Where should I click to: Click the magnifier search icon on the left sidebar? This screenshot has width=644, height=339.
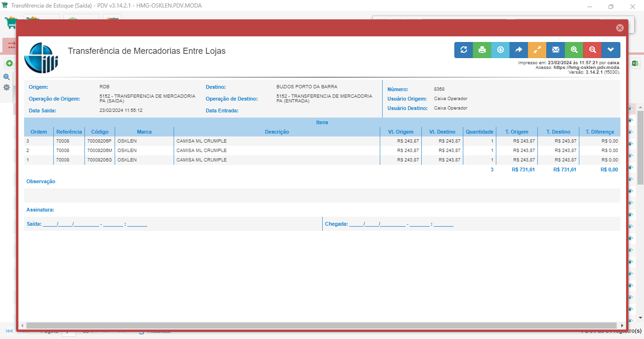[7, 77]
